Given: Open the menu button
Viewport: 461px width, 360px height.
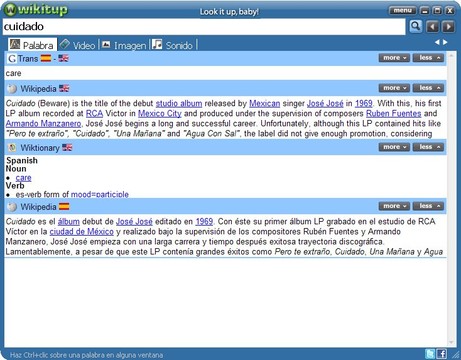Looking at the screenshot, I should pyautogui.click(x=403, y=11).
